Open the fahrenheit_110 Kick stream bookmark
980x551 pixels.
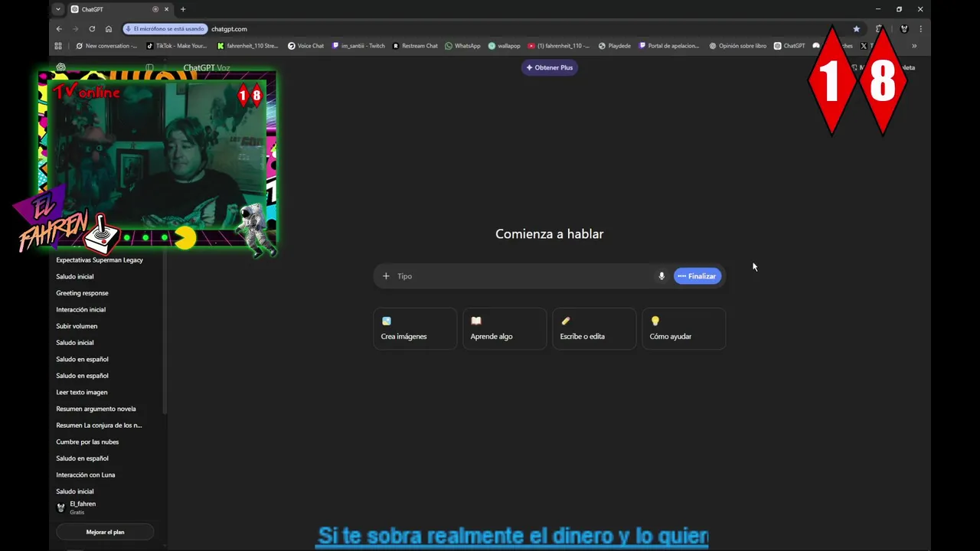coord(247,46)
